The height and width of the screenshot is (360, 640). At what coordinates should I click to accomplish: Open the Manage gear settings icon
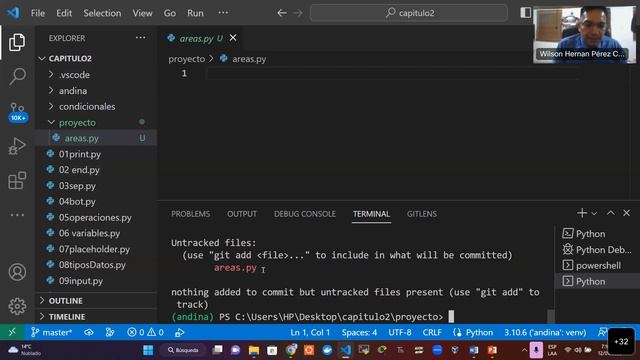17,306
